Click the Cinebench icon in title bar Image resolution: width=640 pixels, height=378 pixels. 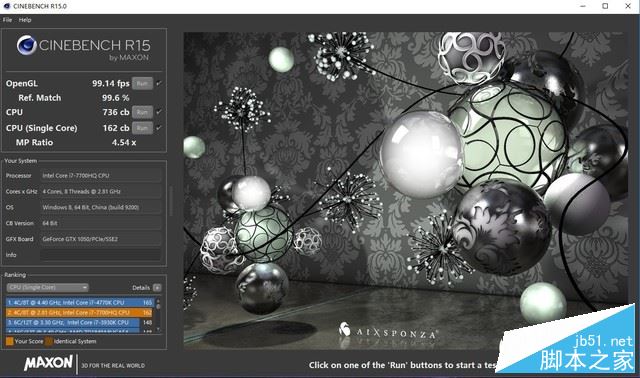point(7,6)
